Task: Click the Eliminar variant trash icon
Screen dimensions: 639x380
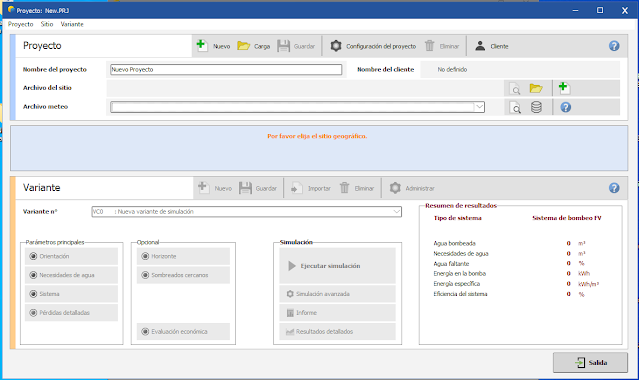Action: click(345, 188)
